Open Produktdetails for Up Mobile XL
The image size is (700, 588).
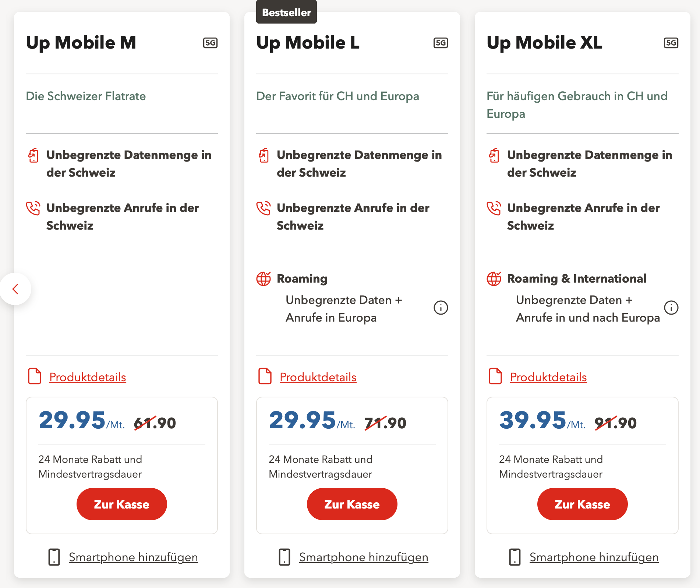pyautogui.click(x=548, y=377)
